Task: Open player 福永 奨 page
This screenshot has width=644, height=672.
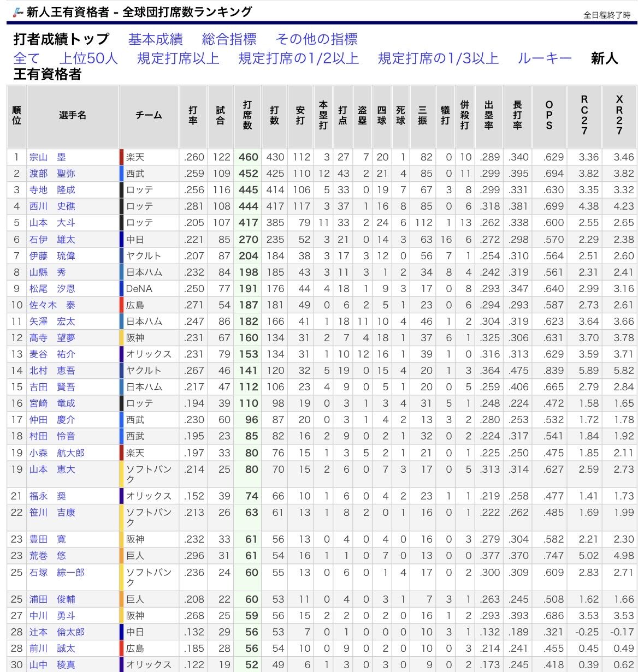Action: click(x=48, y=496)
